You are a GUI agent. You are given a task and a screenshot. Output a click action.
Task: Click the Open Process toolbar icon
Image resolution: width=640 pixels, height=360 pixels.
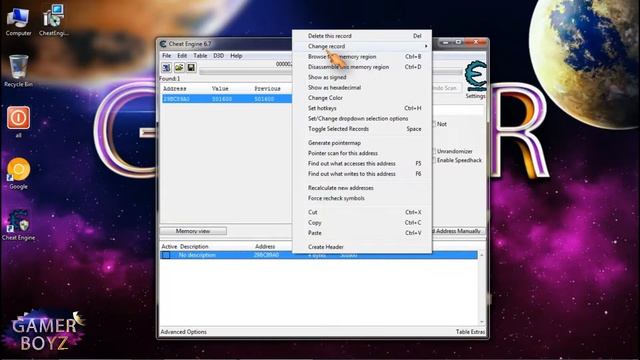click(x=166, y=67)
